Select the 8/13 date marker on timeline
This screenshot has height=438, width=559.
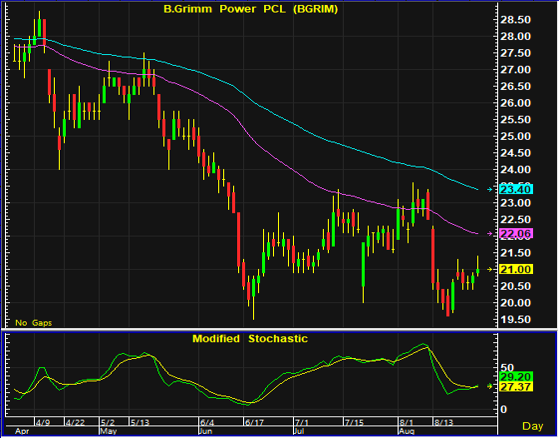(444, 423)
